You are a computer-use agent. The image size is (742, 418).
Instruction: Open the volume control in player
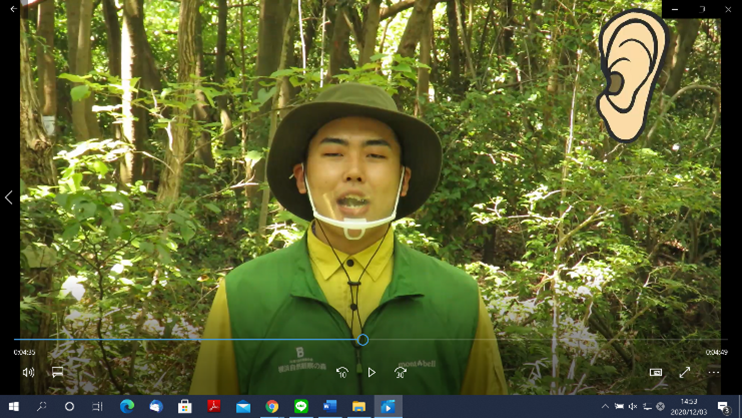click(28, 373)
